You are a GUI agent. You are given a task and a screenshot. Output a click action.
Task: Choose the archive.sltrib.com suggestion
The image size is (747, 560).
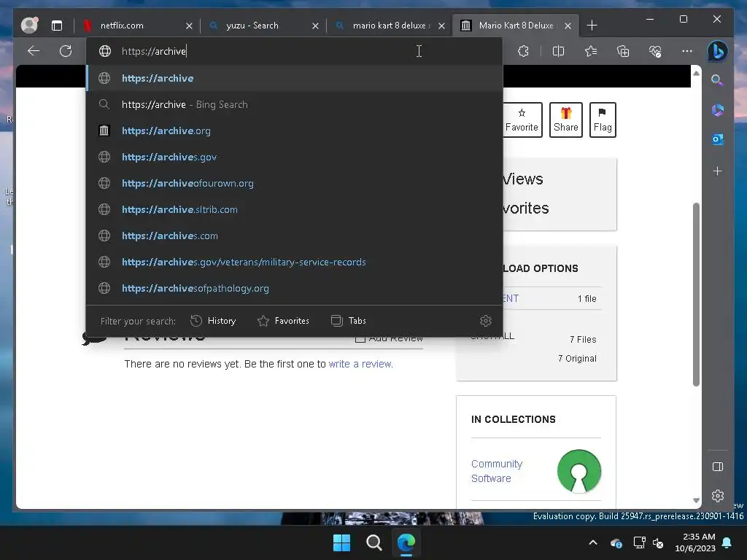295,209
